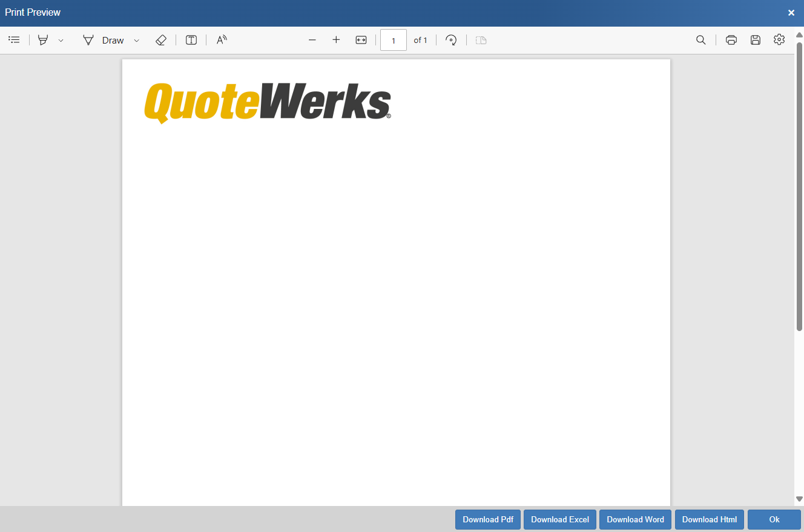Toggle fit to width view
Viewport: 804px width, 532px height.
[x=361, y=40]
